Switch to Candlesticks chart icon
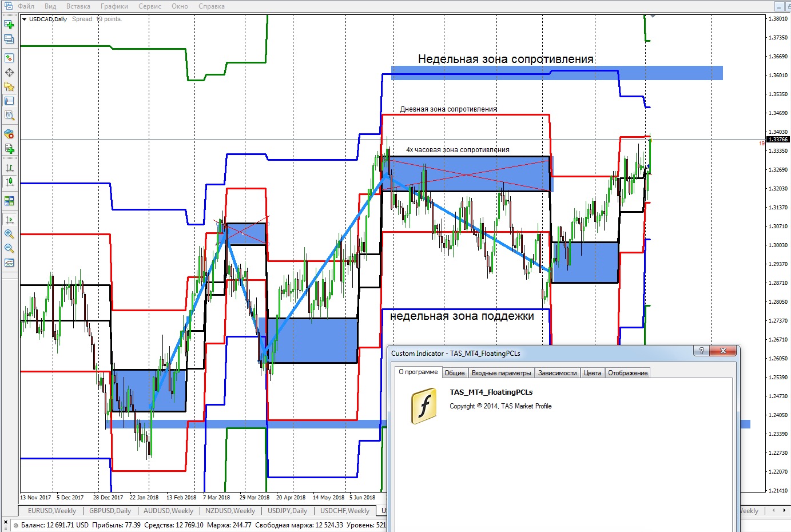Image resolution: width=791 pixels, height=532 pixels. point(9,182)
